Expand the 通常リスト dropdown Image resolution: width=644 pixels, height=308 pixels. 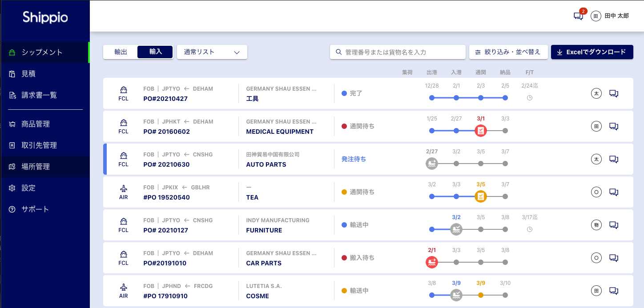212,52
